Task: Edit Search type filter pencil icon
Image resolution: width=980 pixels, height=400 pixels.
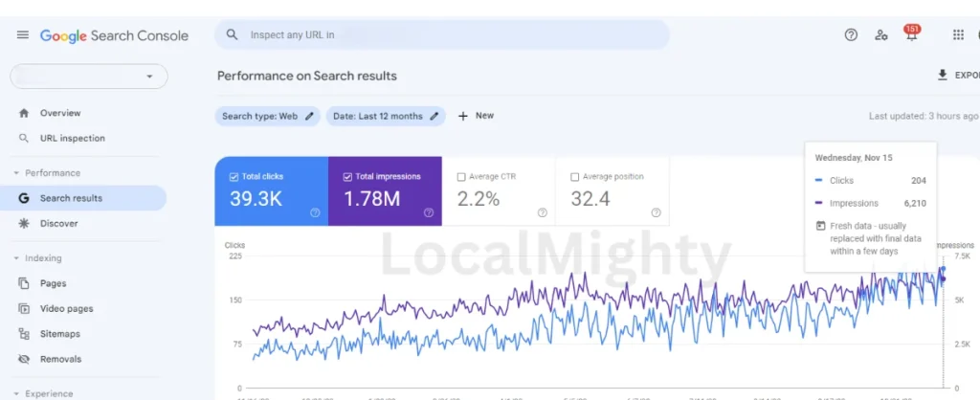Action: point(309,116)
